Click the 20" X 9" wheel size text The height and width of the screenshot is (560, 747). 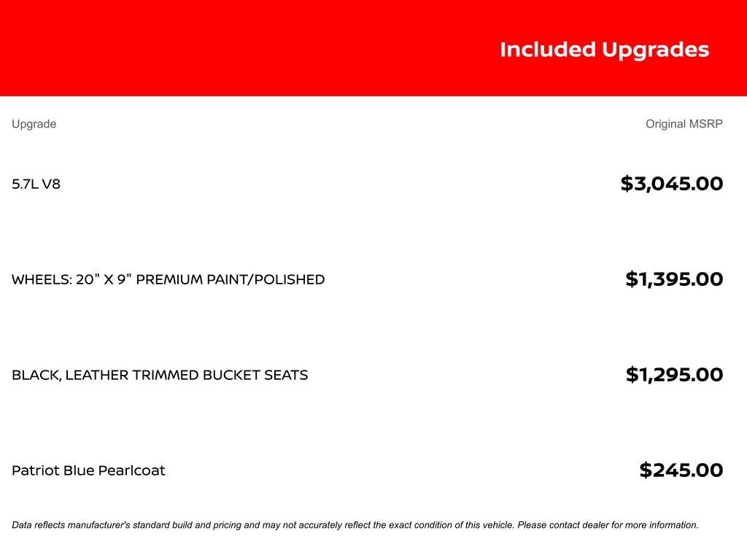click(104, 279)
